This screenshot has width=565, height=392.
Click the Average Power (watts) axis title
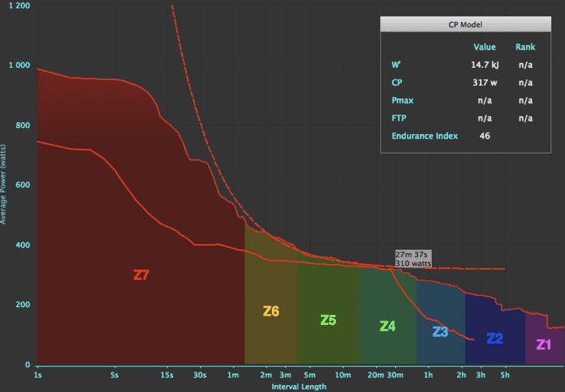5,184
